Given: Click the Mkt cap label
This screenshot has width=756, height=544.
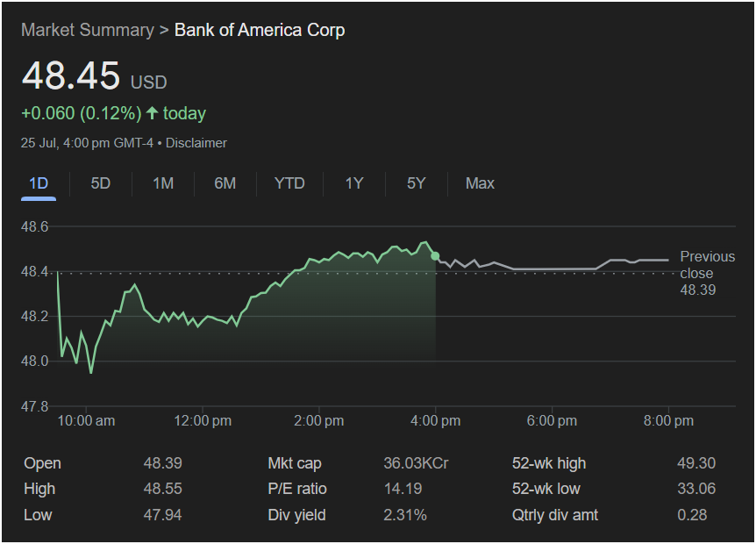Looking at the screenshot, I should pyautogui.click(x=295, y=463).
